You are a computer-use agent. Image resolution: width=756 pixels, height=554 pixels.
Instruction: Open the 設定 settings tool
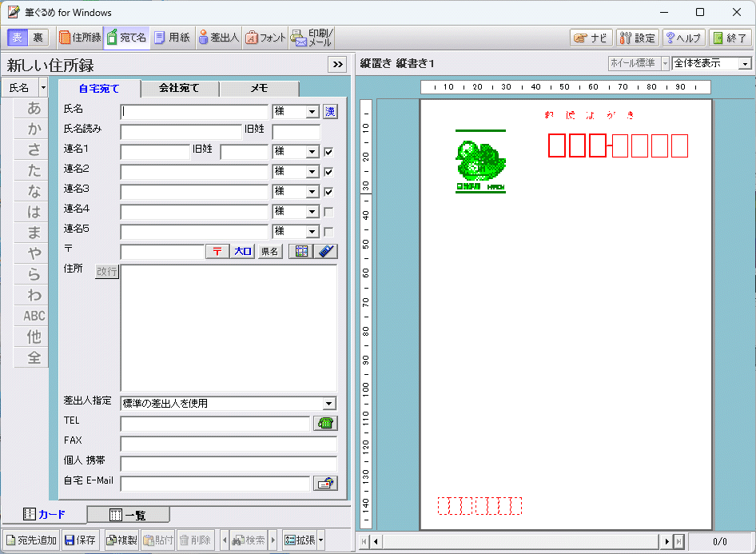(638, 38)
